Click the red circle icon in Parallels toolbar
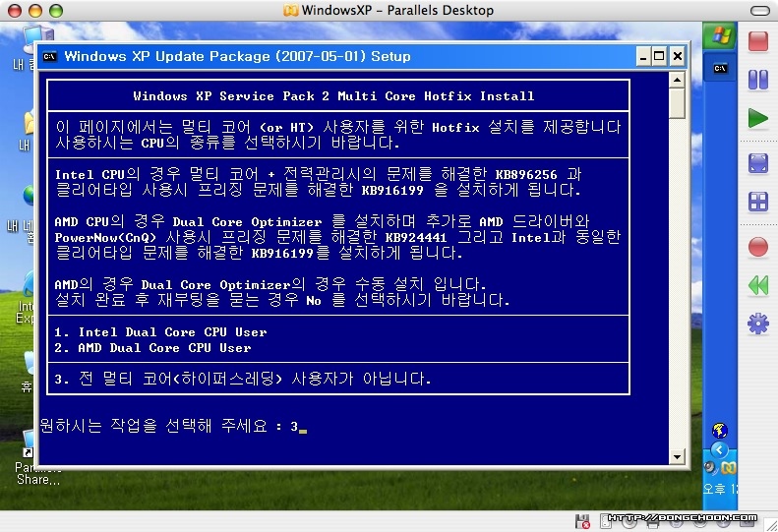 tap(757, 247)
